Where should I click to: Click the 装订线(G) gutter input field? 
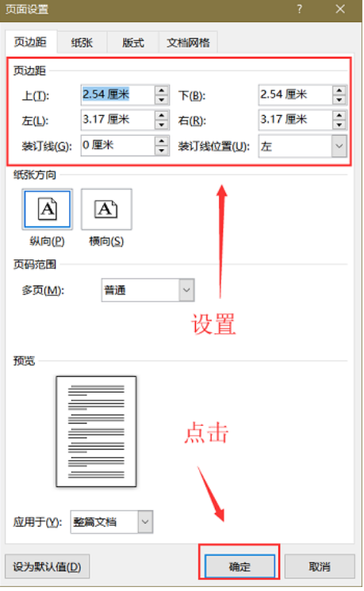(x=117, y=145)
